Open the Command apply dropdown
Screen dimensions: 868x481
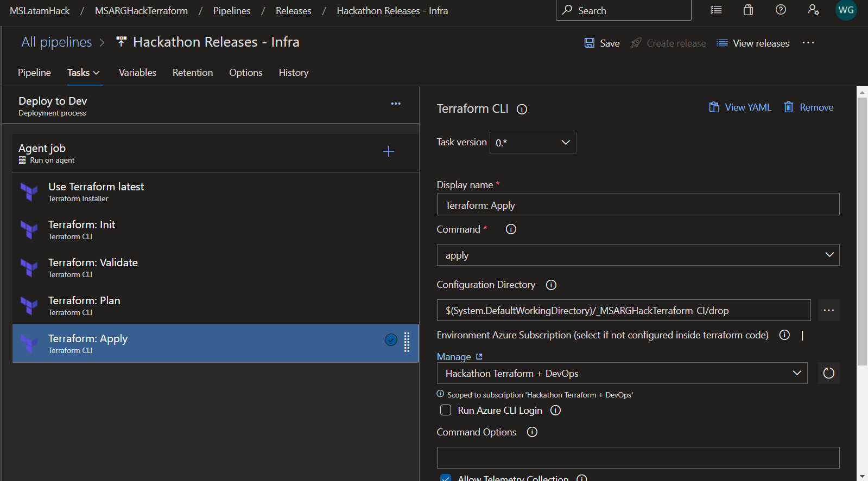coord(638,255)
